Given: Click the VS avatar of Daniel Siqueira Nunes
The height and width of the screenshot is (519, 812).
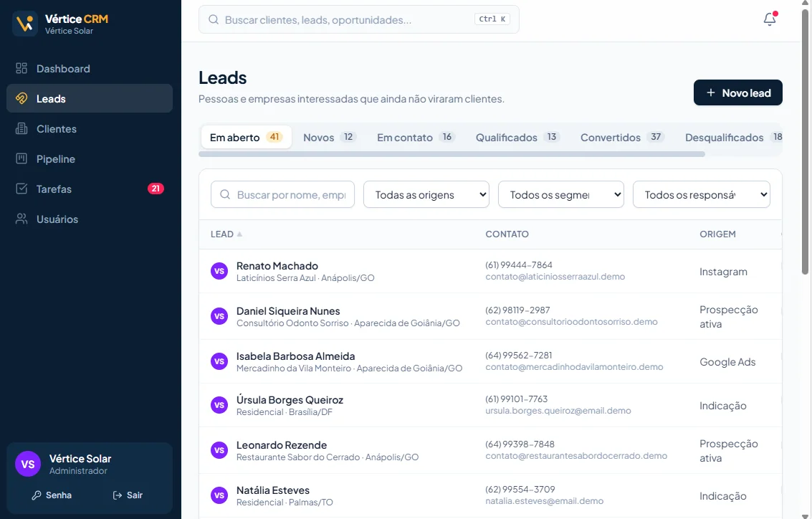Looking at the screenshot, I should [219, 316].
